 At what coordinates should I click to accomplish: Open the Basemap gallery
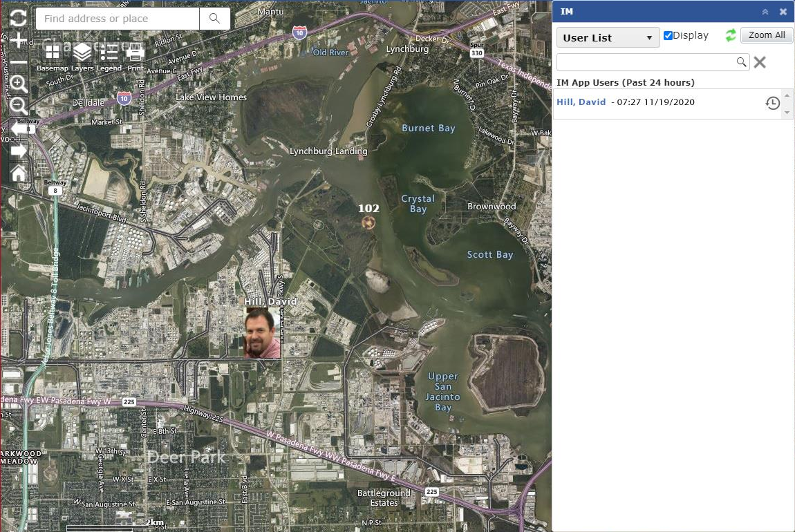(x=52, y=54)
